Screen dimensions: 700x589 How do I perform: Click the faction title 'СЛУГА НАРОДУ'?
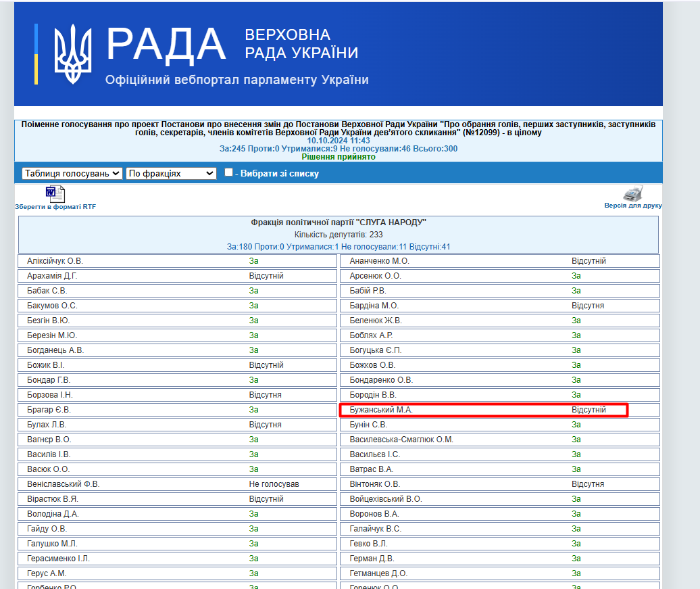[x=339, y=222]
